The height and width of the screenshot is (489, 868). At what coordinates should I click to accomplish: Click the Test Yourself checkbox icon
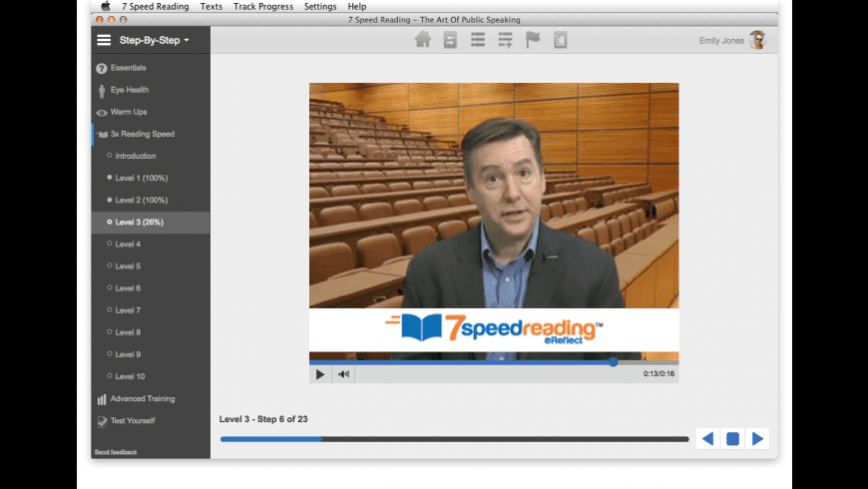point(102,421)
